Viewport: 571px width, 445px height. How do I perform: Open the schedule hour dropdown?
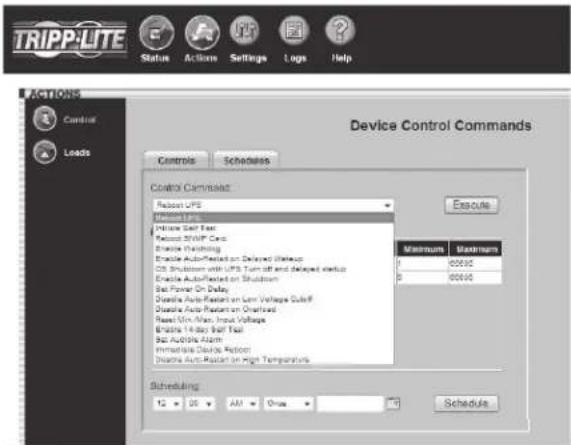pyautogui.click(x=168, y=403)
